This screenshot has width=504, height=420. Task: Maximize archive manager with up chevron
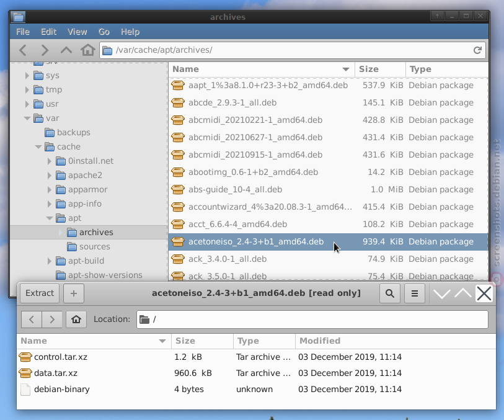[463, 293]
